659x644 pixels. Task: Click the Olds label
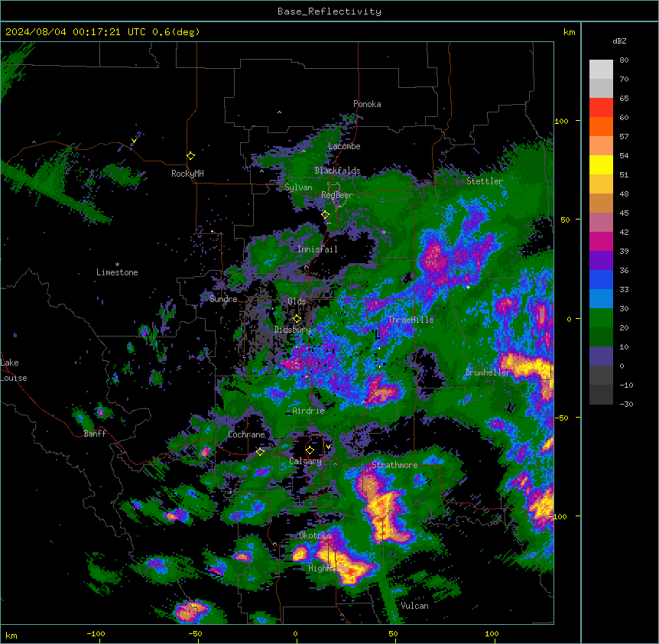coord(297,301)
